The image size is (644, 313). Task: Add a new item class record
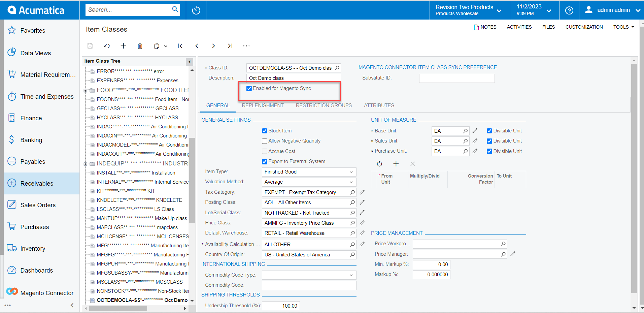click(x=123, y=46)
